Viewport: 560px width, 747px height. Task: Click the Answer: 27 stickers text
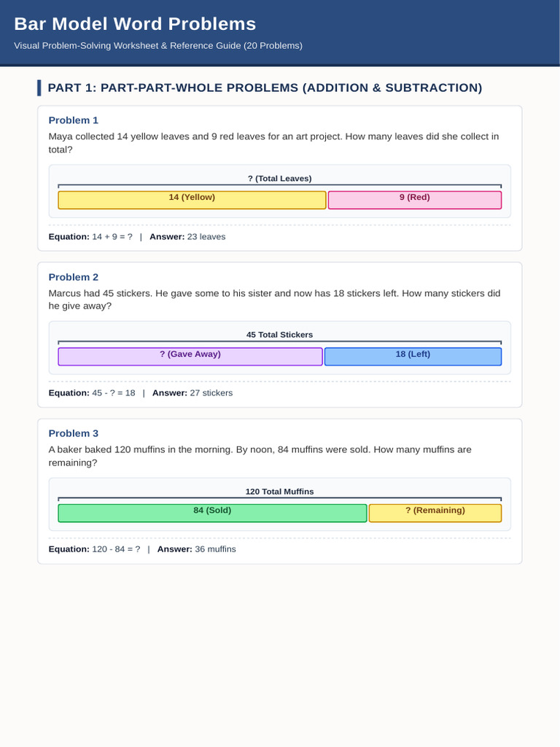[192, 393]
